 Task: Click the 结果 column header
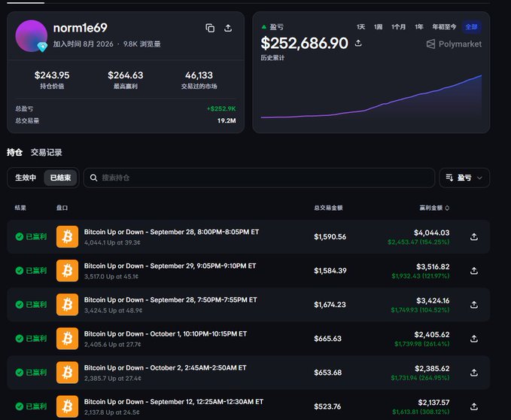pos(20,208)
